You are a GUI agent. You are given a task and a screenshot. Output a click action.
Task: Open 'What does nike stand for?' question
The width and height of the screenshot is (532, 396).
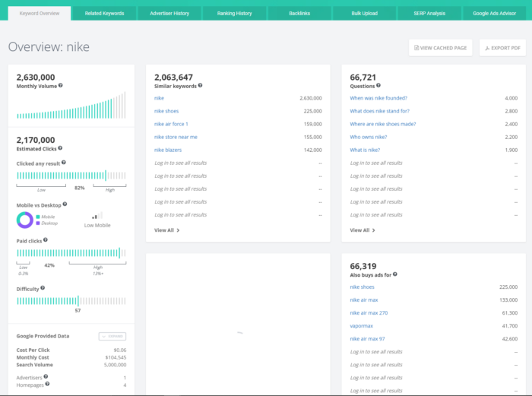[380, 111]
